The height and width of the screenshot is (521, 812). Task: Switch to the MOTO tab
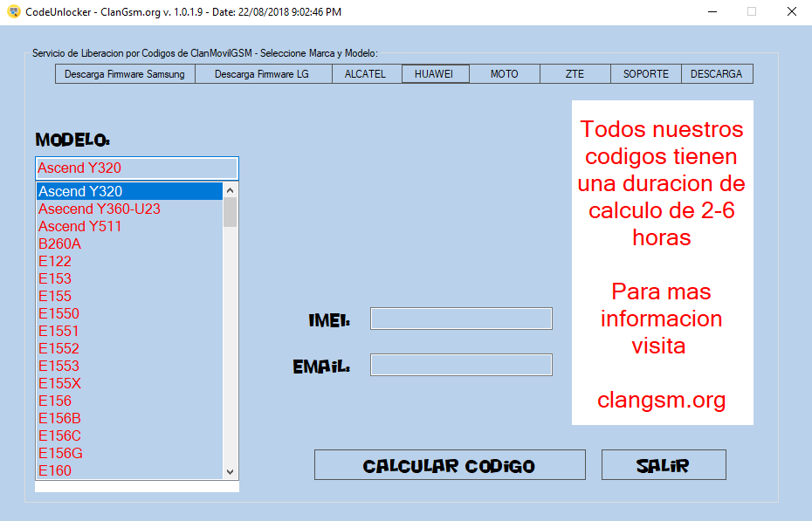[x=504, y=73]
